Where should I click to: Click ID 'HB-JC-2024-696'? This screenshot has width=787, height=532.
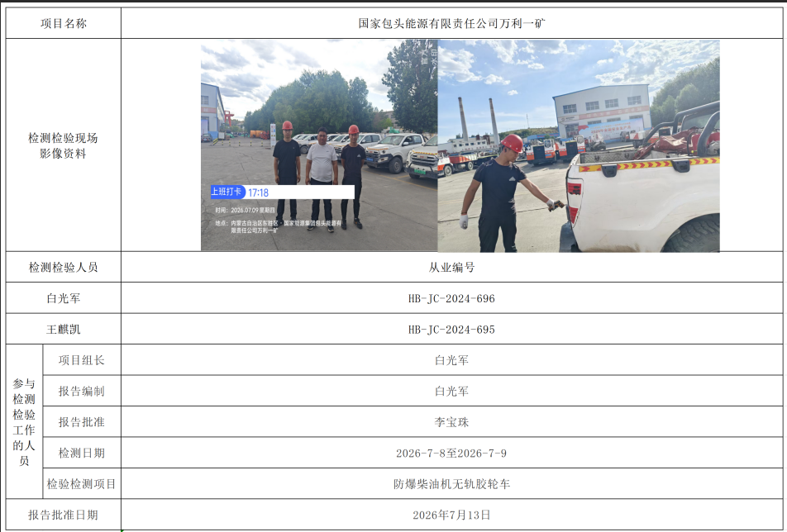click(x=451, y=298)
